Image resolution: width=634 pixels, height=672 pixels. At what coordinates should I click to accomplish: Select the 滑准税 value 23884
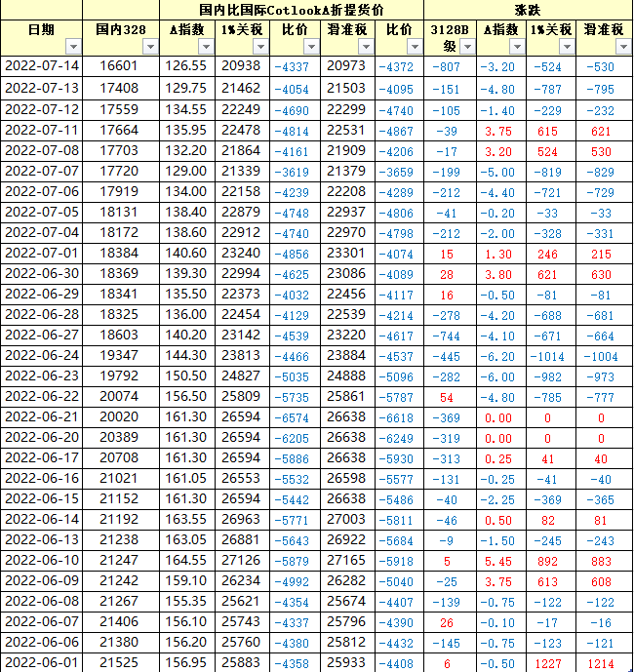coord(346,356)
